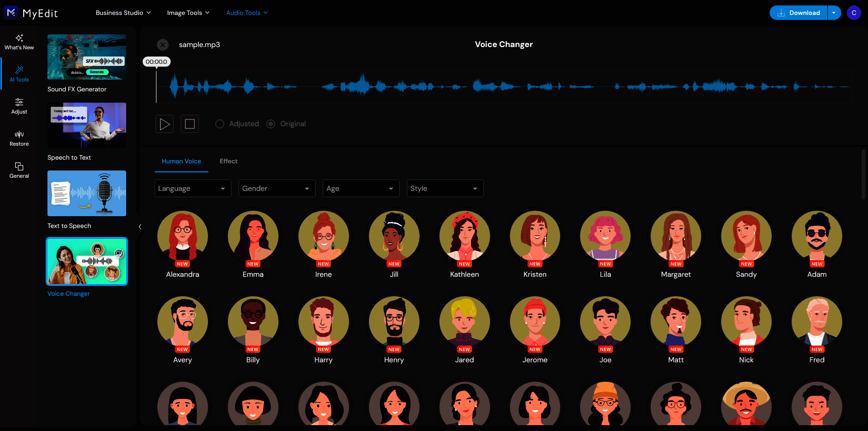
Task: Choose the Harry voice avatar
Action: point(324,322)
